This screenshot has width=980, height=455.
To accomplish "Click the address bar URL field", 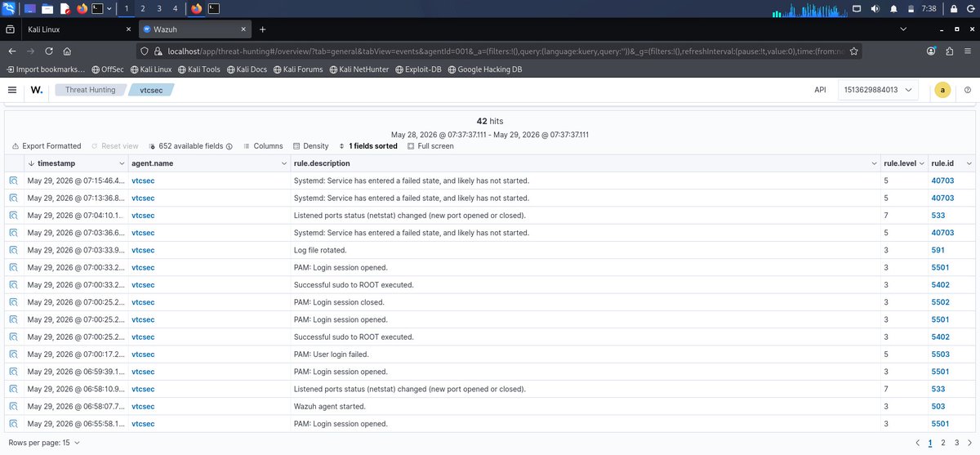I will point(500,50).
